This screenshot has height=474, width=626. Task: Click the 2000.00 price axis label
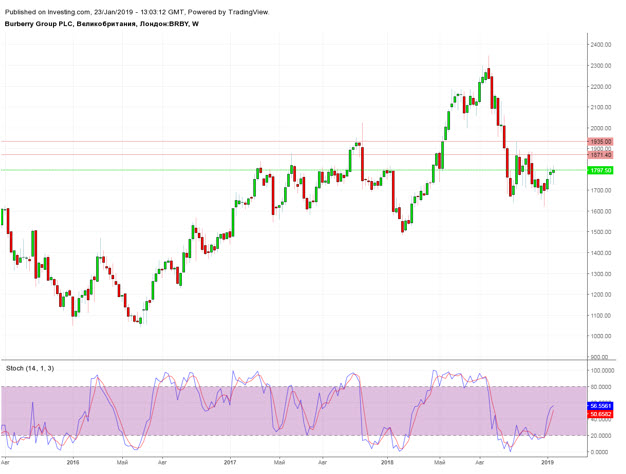600,128
